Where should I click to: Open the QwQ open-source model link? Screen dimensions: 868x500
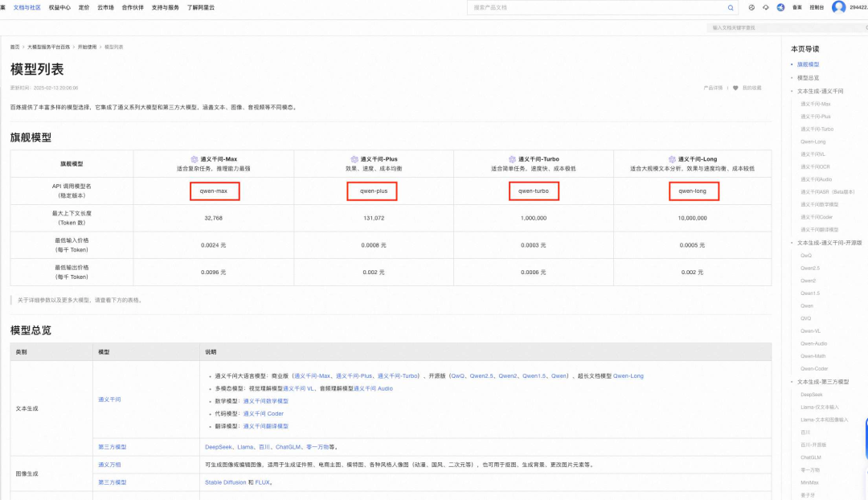(x=458, y=376)
